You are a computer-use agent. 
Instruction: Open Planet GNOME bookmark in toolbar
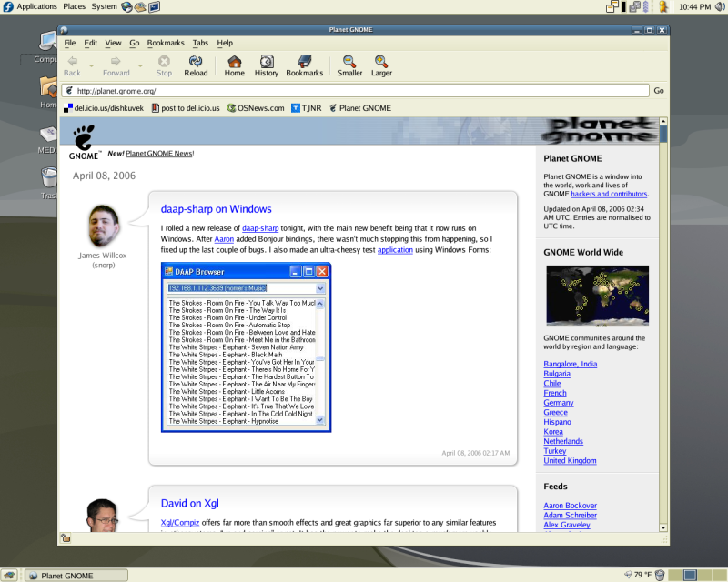click(x=360, y=108)
